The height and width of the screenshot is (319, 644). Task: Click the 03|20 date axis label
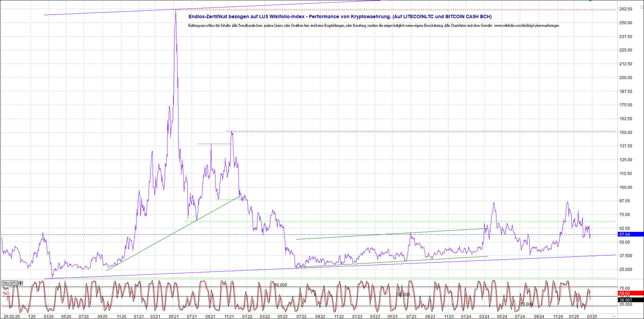(49, 317)
